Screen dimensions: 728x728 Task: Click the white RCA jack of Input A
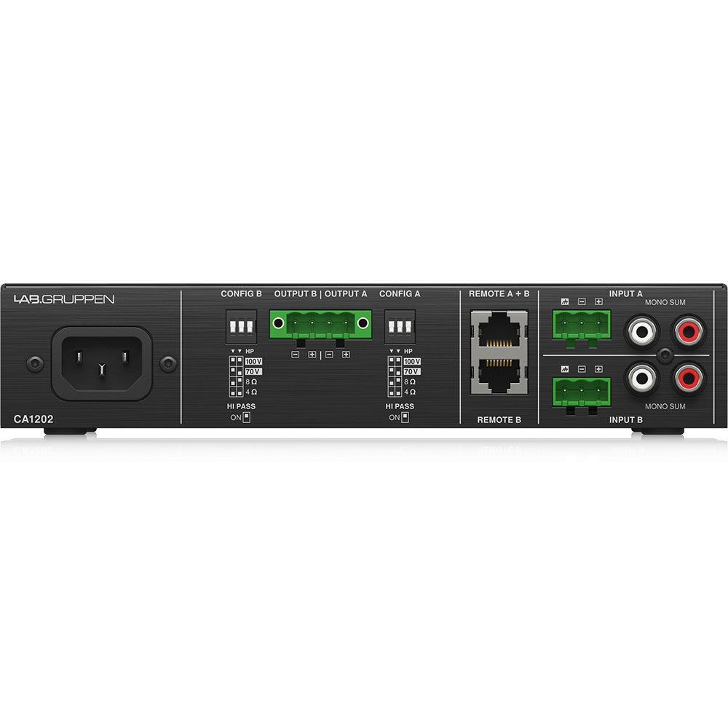pos(643,331)
